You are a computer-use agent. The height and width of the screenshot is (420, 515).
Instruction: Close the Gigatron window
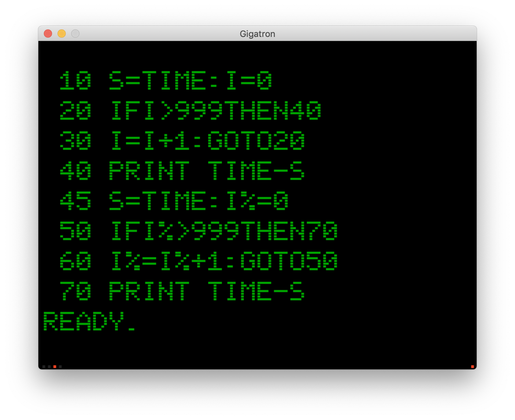pos(48,34)
